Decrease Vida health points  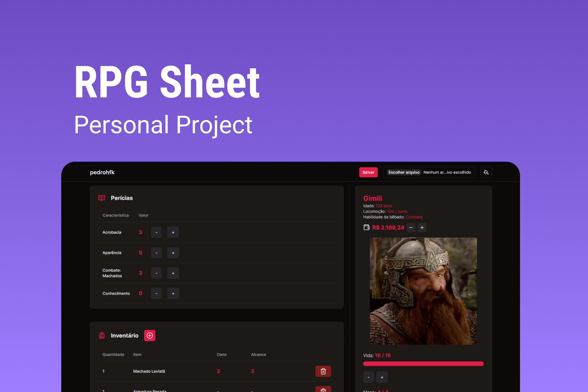tap(368, 377)
